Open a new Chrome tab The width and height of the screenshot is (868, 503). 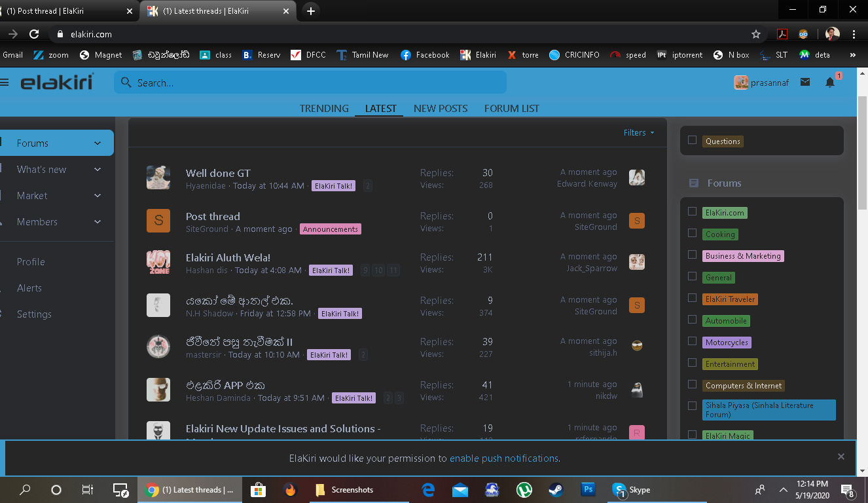click(311, 11)
